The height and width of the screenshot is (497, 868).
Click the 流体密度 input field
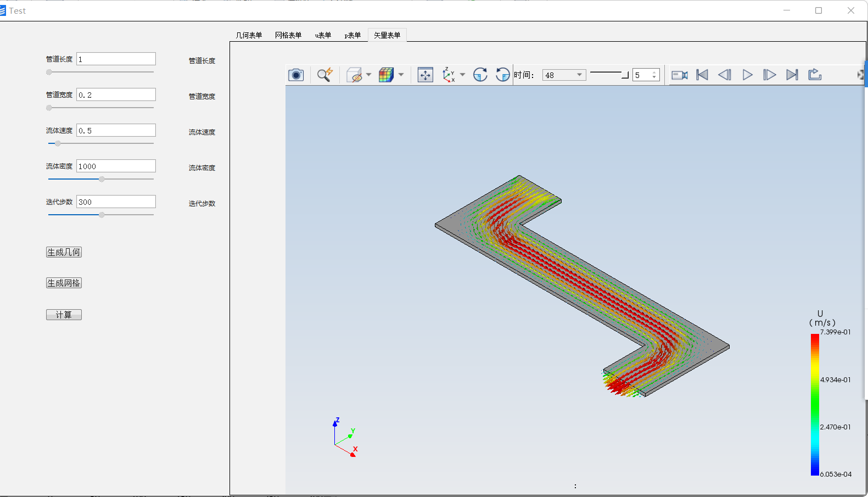116,166
